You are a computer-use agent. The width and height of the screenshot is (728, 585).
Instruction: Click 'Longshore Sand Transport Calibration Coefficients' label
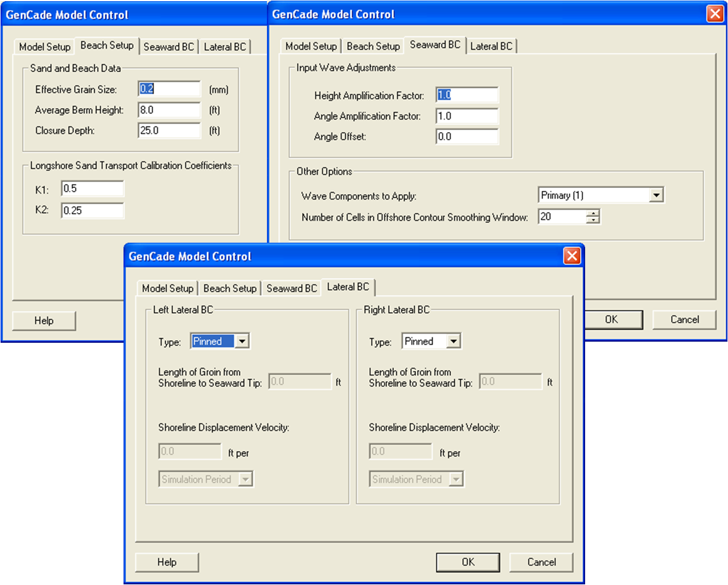coord(131,166)
